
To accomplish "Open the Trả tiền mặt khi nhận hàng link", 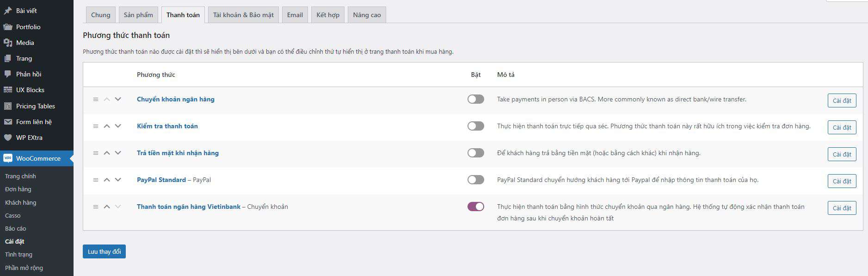I will (178, 153).
